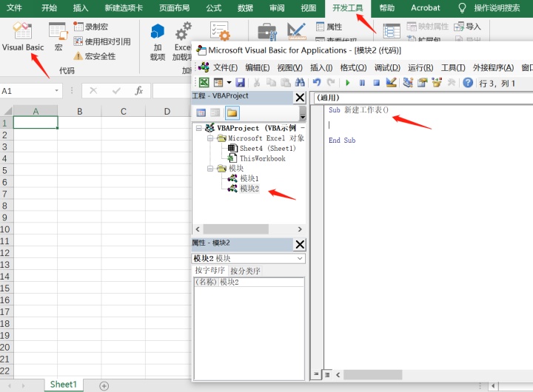Open the Acrobat ribbon tab

tap(425, 7)
